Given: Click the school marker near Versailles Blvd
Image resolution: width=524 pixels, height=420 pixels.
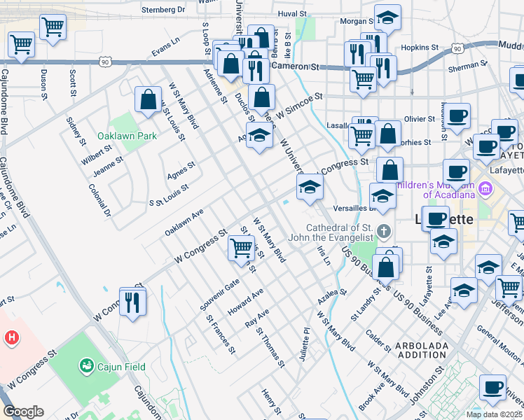Looking at the screenshot, I should (x=382, y=197).
